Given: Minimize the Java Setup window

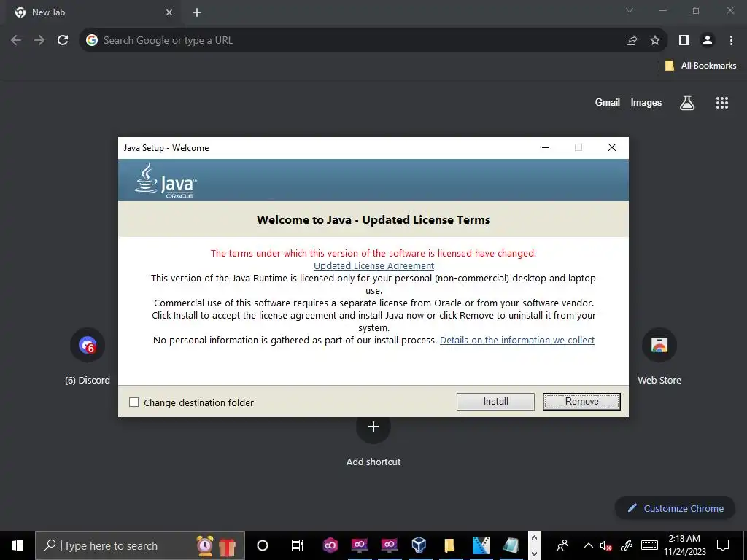Looking at the screenshot, I should [x=546, y=147].
